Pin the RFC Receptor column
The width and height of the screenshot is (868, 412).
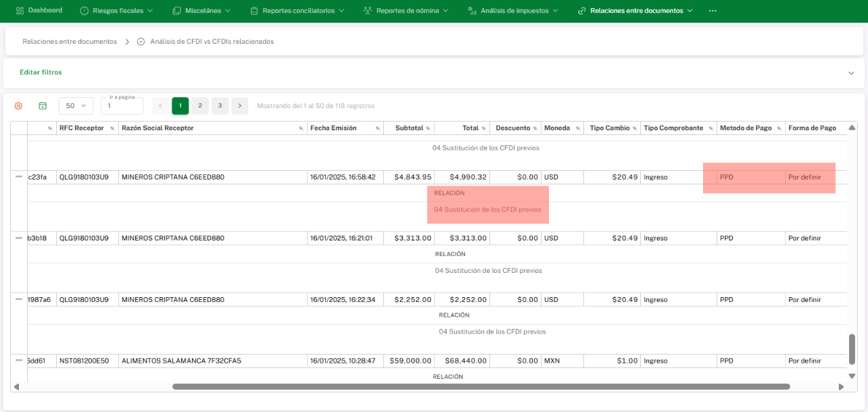click(112, 128)
